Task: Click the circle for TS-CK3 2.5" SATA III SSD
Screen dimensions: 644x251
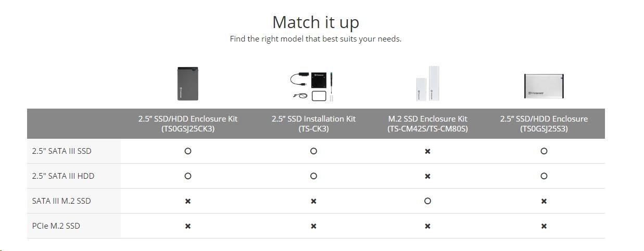Action: coord(313,151)
